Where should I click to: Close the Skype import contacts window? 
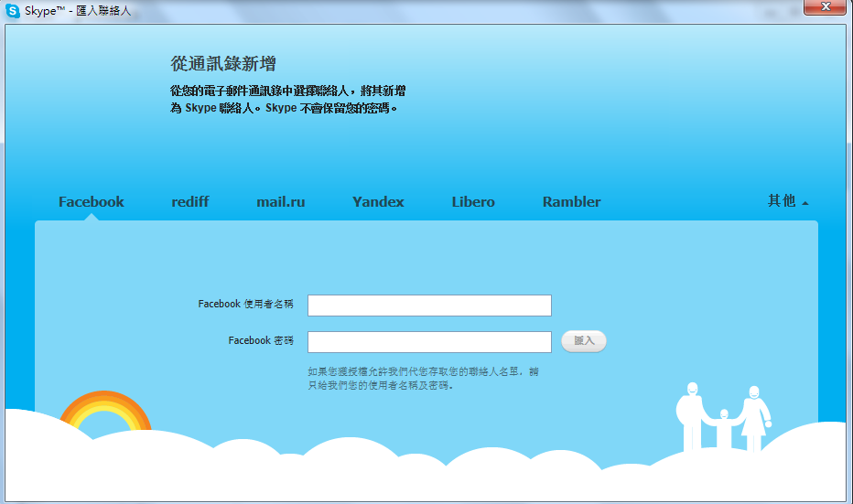click(x=826, y=7)
